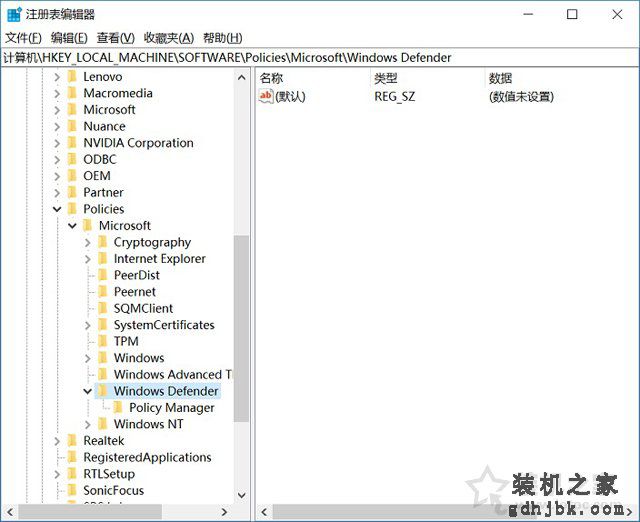Image resolution: width=640 pixels, height=522 pixels.
Task: Expand the Macromedia key
Action: 57,93
